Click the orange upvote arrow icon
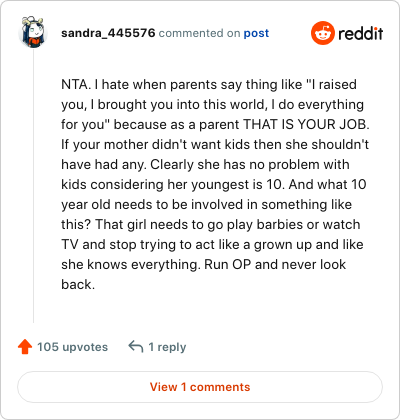 tap(25, 347)
